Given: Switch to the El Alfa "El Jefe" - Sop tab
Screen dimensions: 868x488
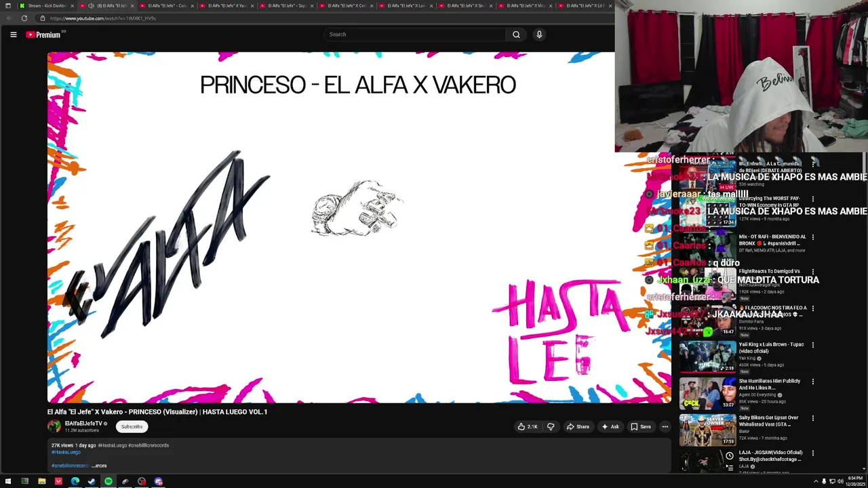Looking at the screenshot, I should click(287, 5).
